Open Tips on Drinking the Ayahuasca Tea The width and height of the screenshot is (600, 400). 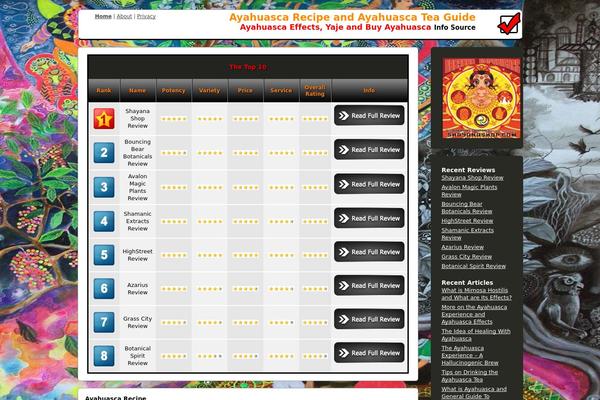470,376
